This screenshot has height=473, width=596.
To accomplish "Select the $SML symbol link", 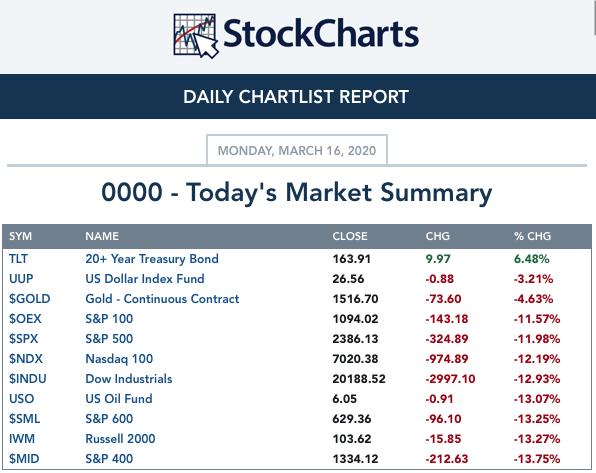I will pos(24,419).
